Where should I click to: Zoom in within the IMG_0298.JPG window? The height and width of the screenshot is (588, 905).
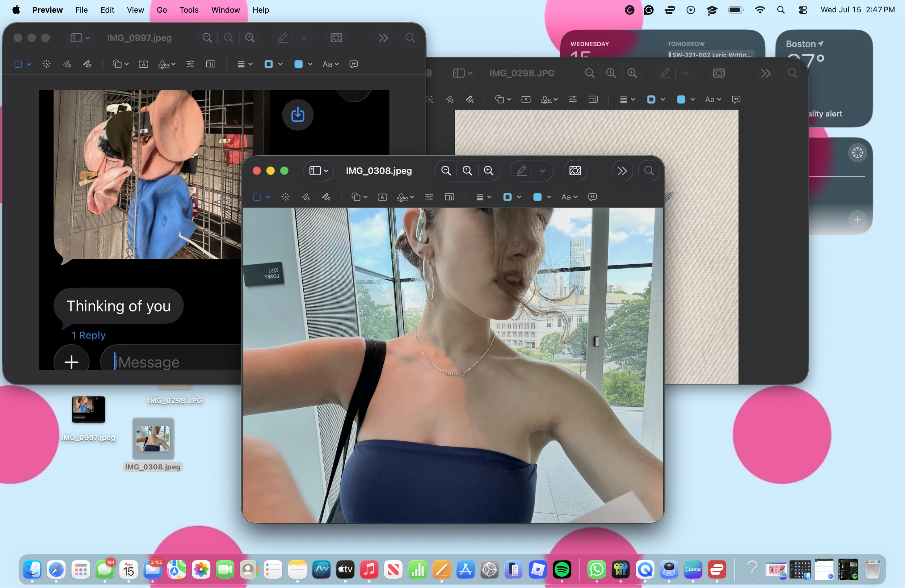pos(632,73)
